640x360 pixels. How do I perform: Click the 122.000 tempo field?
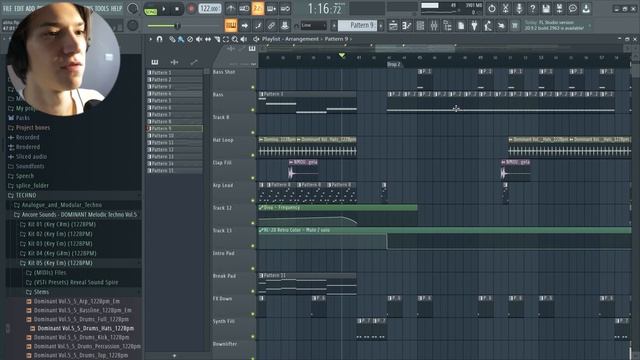(209, 9)
